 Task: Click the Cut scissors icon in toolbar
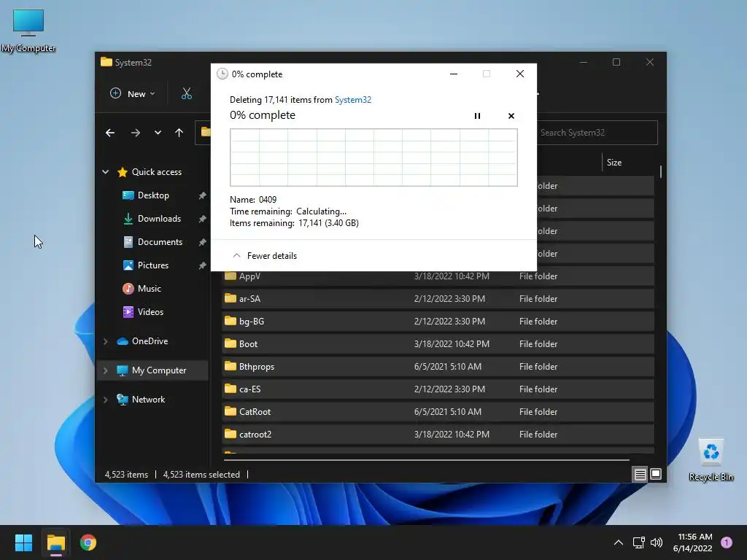point(186,94)
